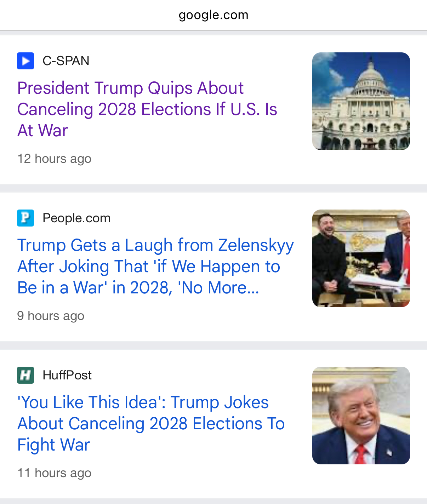The height and width of the screenshot is (504, 427).
Task: Click gray divider between People.com and HuffPost cards
Action: point(213,345)
